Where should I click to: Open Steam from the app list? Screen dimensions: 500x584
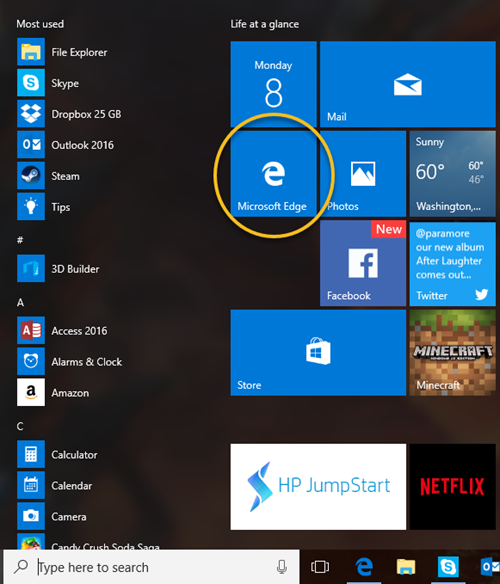pyautogui.click(x=48, y=176)
